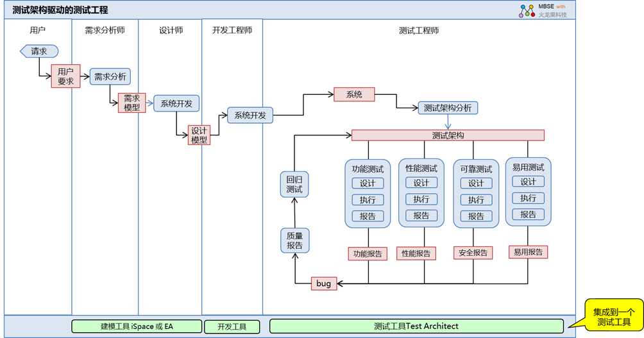The image size is (644, 338).
Task: Click 设计 inside the 易用测试 group
Action: point(528,182)
